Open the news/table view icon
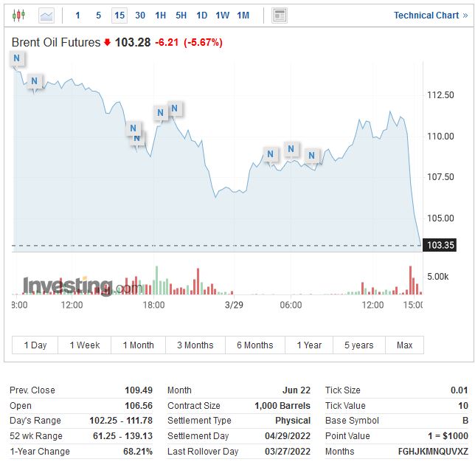 click(x=280, y=15)
